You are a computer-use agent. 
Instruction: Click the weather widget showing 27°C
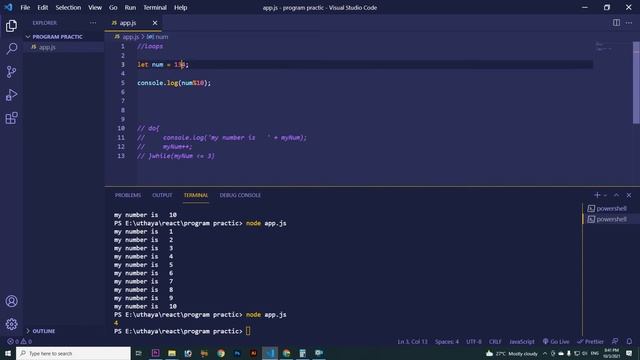click(x=512, y=353)
